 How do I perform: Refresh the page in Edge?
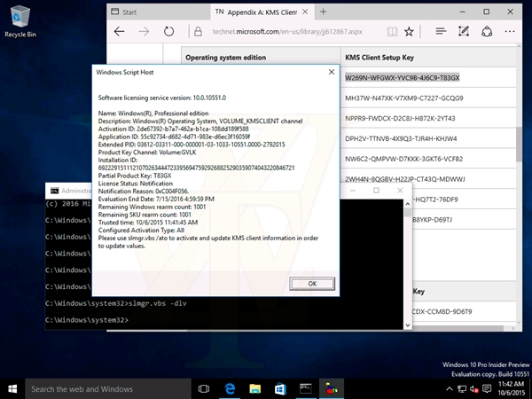coord(167,31)
